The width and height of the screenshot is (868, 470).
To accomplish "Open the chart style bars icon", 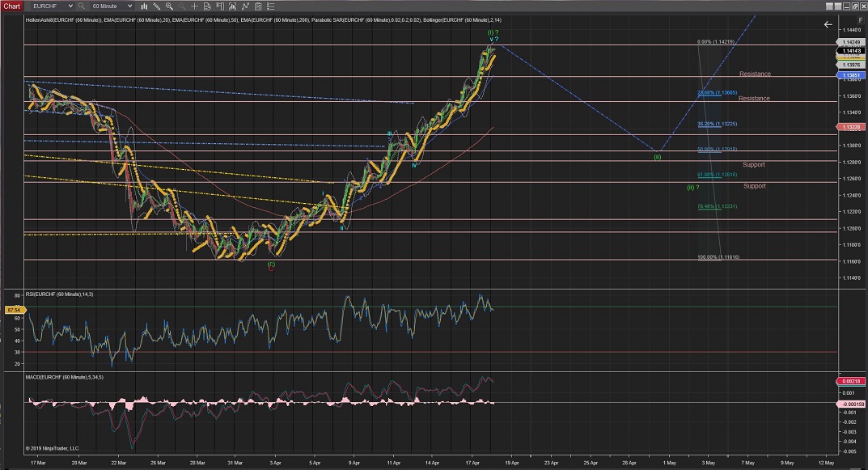I will click(x=144, y=6).
